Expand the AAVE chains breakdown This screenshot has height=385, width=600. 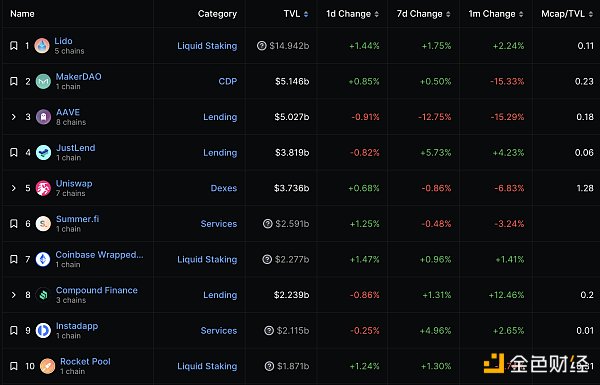(x=14, y=117)
